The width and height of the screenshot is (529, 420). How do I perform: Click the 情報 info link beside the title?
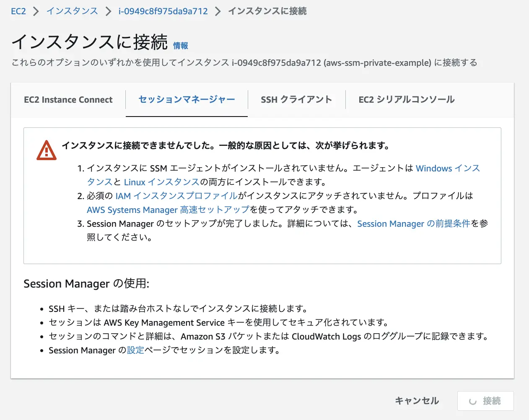tap(181, 46)
